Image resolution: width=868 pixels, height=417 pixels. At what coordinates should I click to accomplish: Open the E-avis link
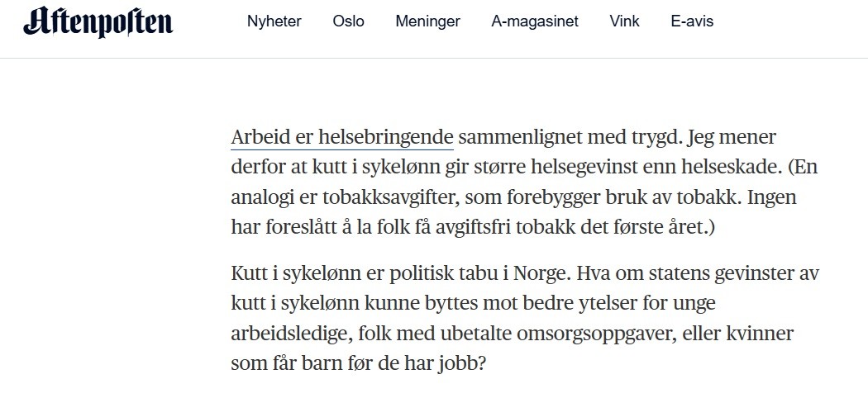coord(692,21)
